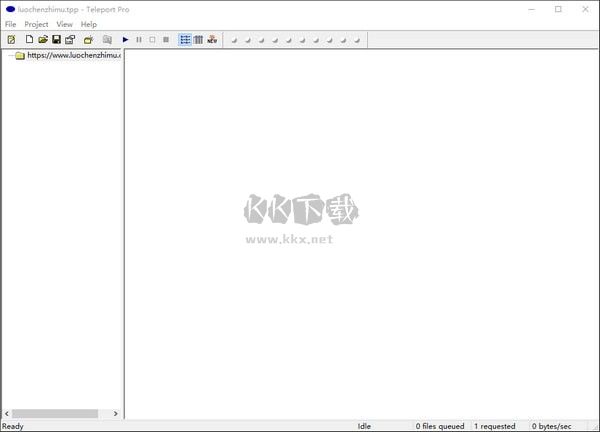The height and width of the screenshot is (432, 600).
Task: Click the Teleport Pro title bar app icon
Action: pos(10,9)
